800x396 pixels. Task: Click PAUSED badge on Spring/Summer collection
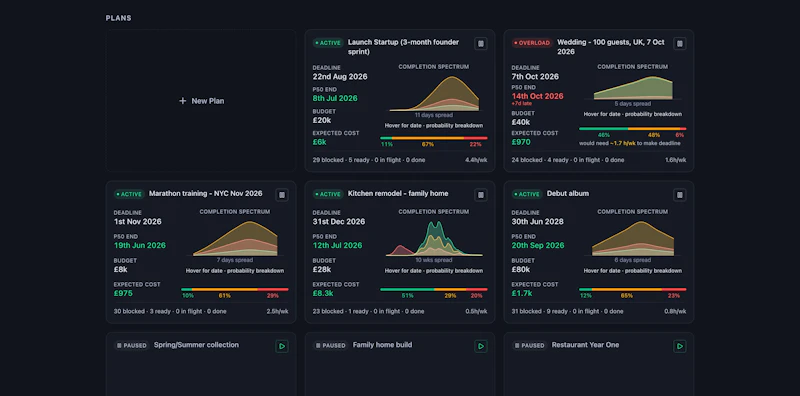click(x=132, y=345)
